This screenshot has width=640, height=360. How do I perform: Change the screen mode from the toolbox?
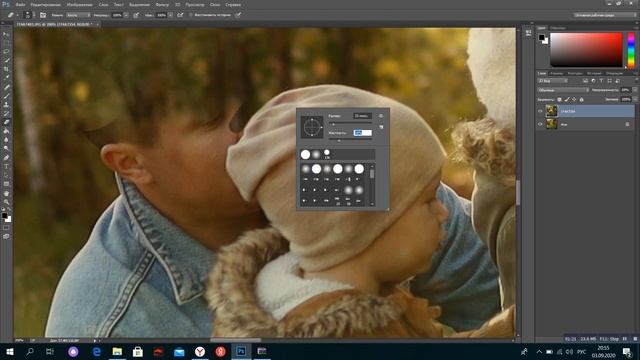[x=6, y=236]
